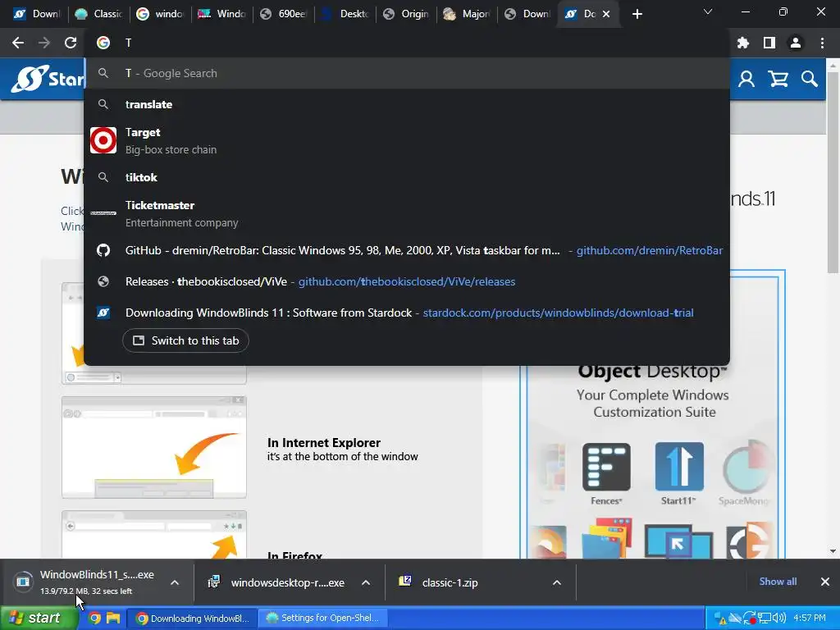Open the side panel icon in toolbar
Screen dimensions: 840x630
(769, 43)
